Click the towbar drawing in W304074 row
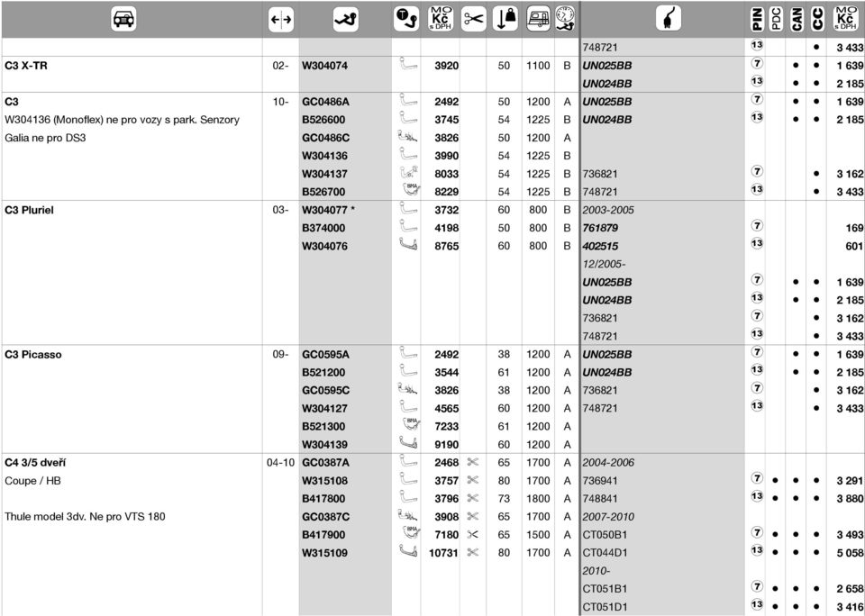Image resolution: width=865 pixels, height=616 pixels. click(x=408, y=65)
